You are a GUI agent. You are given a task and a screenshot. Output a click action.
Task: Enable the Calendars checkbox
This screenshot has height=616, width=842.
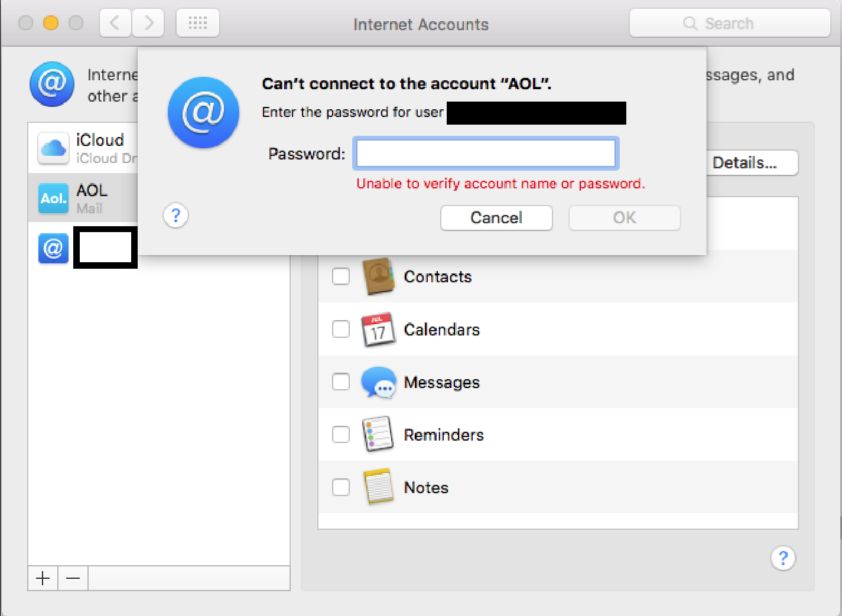(x=341, y=329)
